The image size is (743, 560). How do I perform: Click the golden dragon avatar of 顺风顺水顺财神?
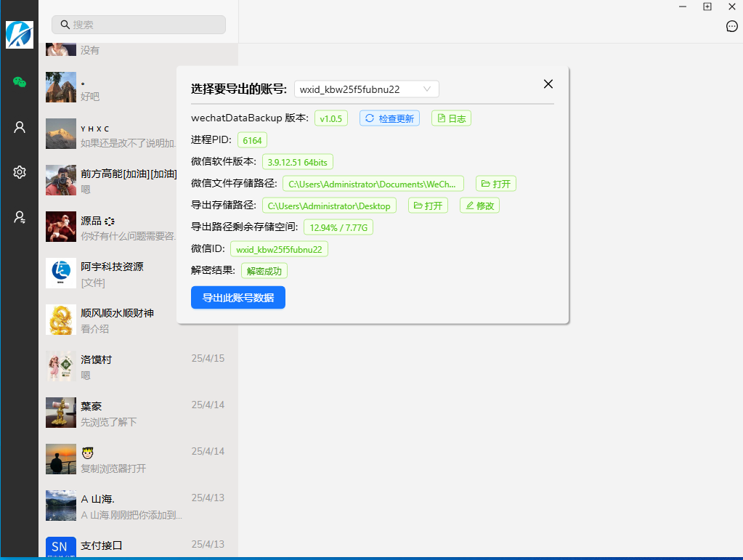(x=61, y=320)
